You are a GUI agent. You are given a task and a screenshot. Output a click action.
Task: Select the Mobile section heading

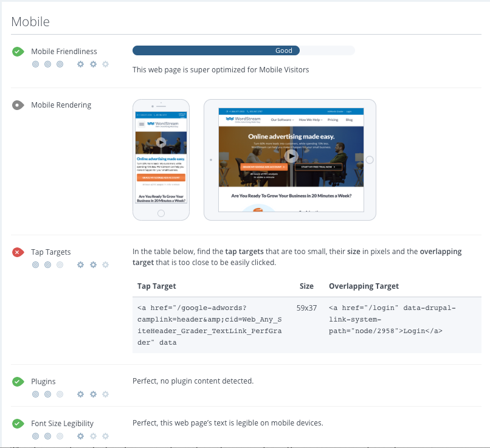(x=30, y=21)
